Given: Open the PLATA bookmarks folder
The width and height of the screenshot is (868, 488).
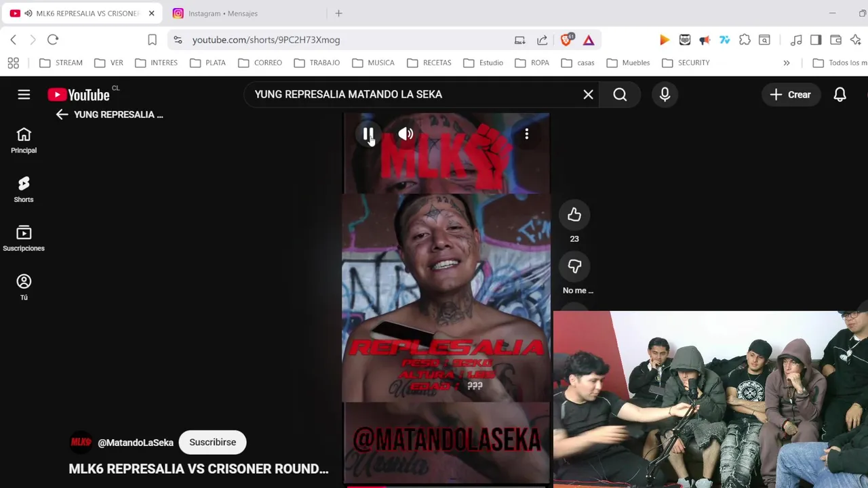Looking at the screenshot, I should [208, 62].
